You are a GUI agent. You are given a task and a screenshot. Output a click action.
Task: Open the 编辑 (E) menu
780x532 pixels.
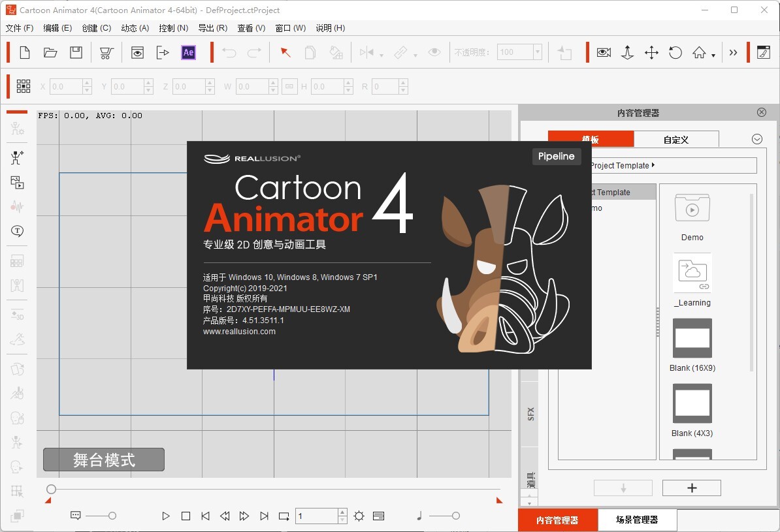[x=57, y=28]
